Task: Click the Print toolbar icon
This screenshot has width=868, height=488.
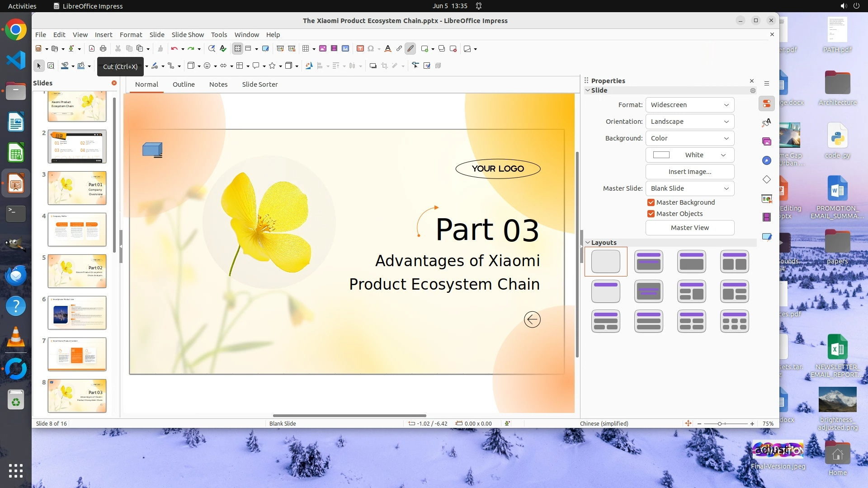Action: click(103, 49)
